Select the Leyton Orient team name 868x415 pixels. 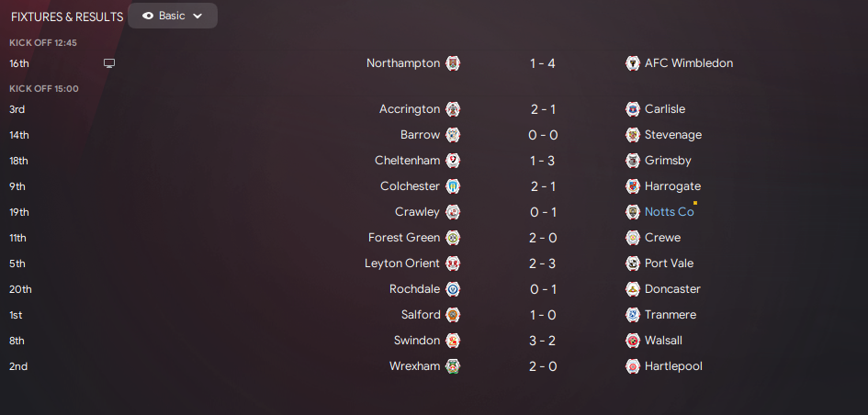pos(402,264)
